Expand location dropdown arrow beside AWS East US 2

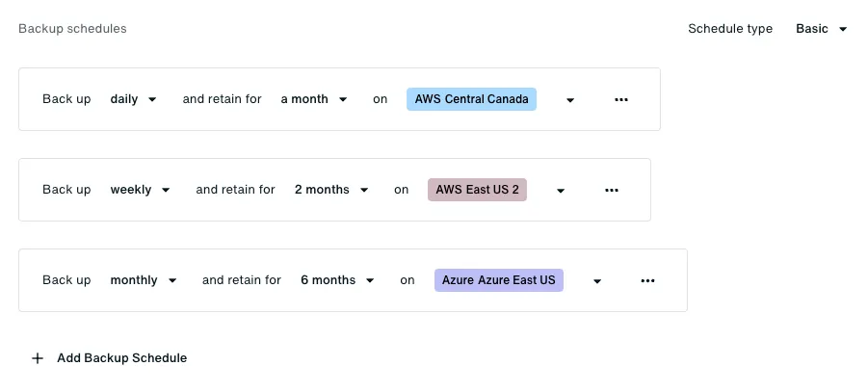tap(561, 191)
